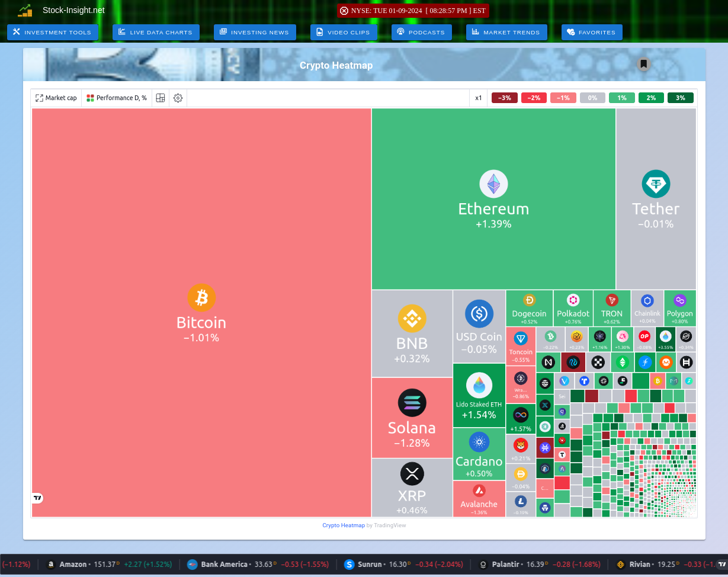The height and width of the screenshot is (577, 728).
Task: Open Video Clips menu
Action: tap(344, 32)
